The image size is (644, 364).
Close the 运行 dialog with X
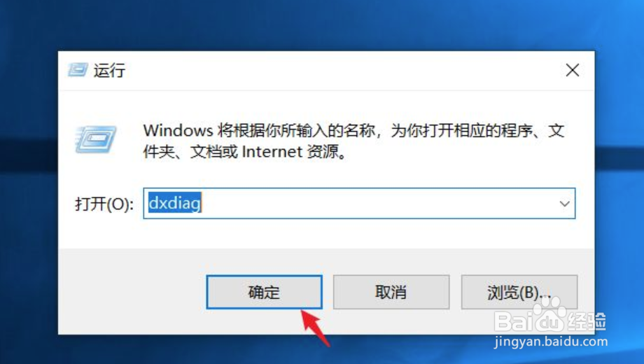(x=572, y=70)
